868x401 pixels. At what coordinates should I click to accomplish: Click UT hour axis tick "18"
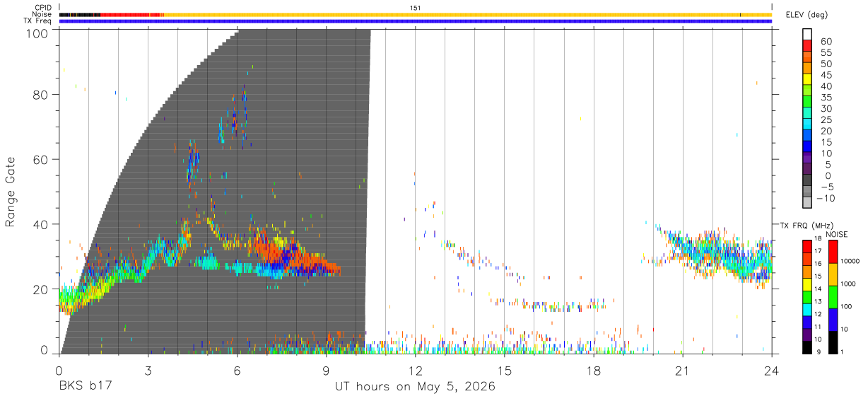[593, 370]
